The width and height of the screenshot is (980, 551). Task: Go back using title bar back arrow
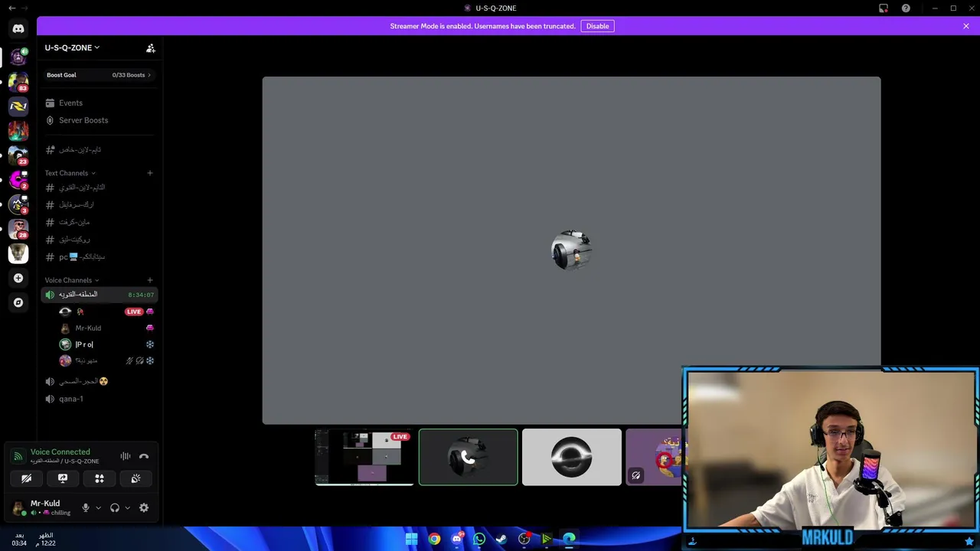pos(11,8)
